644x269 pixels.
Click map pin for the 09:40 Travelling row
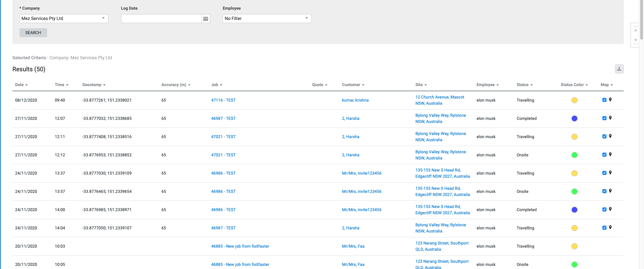point(610,100)
